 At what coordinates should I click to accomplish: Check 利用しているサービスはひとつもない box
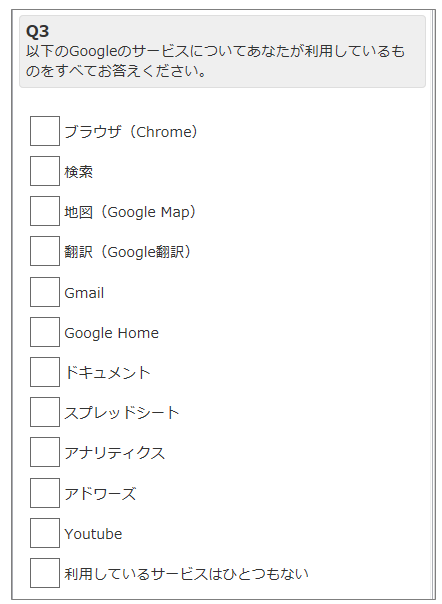pyautogui.click(x=45, y=573)
